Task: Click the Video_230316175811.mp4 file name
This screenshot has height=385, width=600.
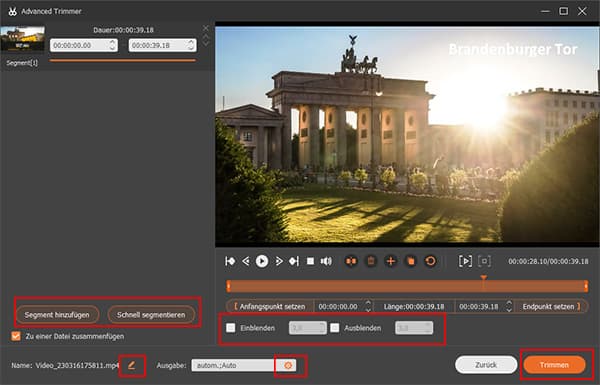Action: point(77,365)
